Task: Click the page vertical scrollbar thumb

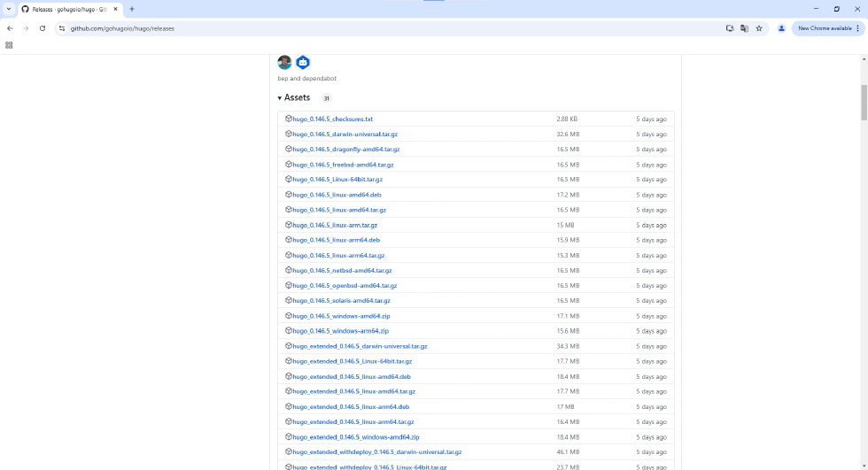Action: click(864, 102)
